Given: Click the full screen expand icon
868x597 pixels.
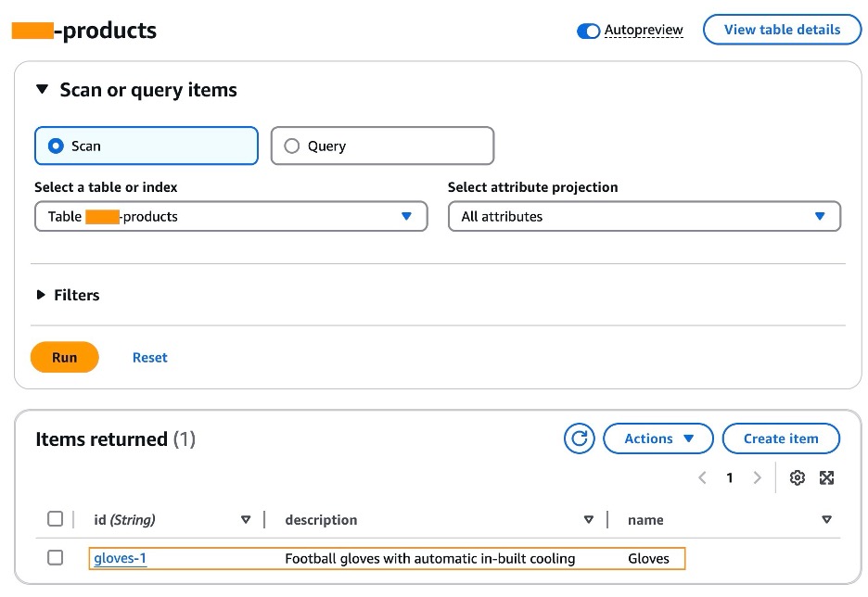Looking at the screenshot, I should [x=827, y=477].
